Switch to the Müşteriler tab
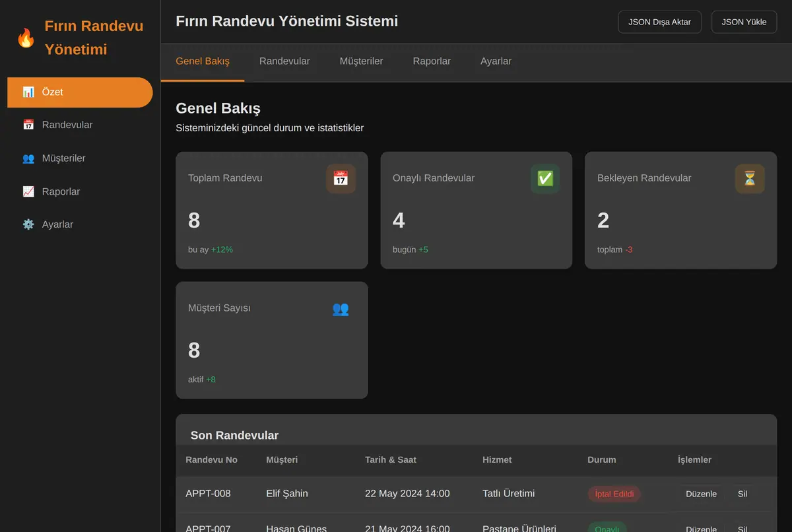The image size is (792, 532). (361, 61)
